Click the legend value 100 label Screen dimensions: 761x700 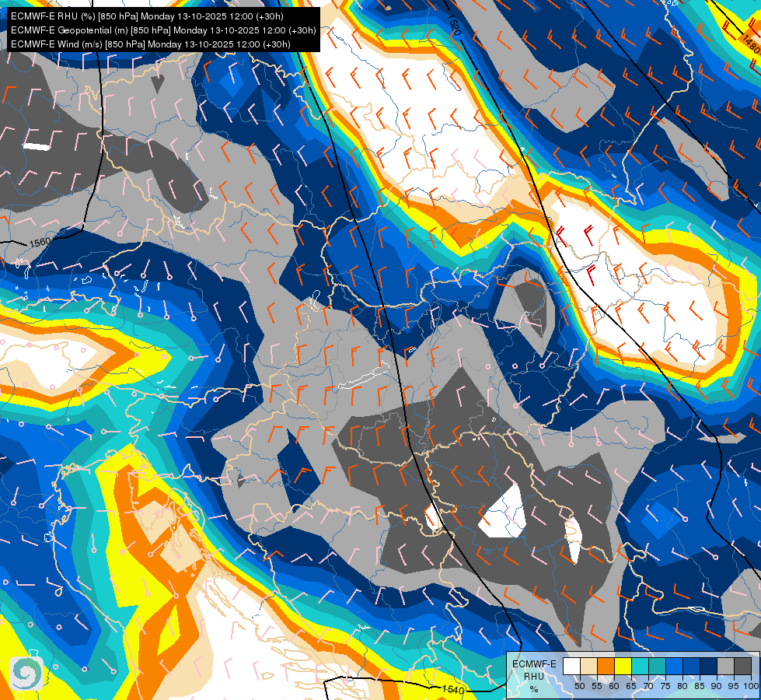[752, 686]
